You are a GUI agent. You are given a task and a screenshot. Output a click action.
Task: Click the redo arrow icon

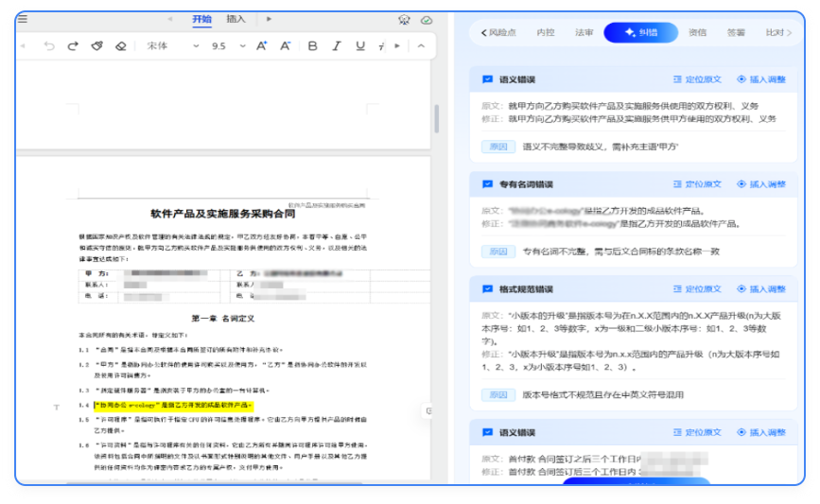point(73,46)
